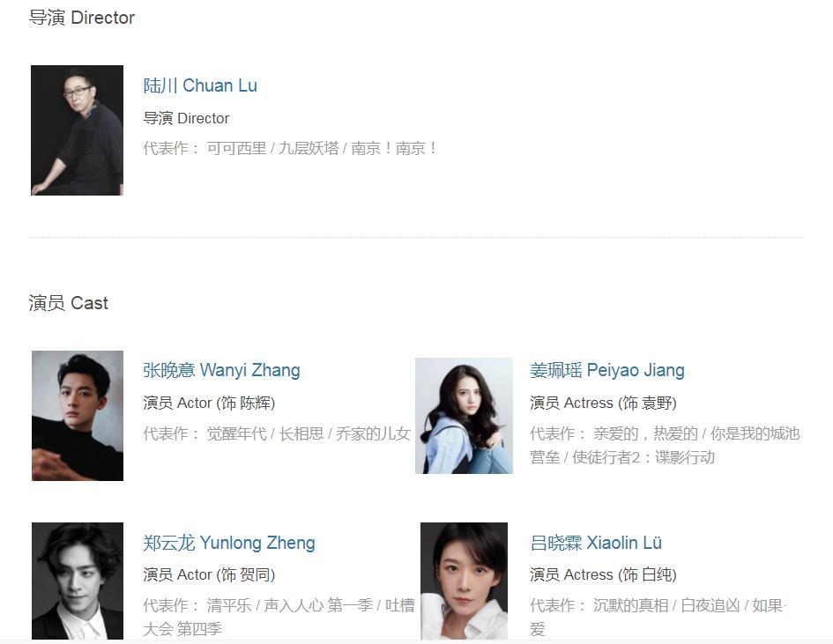Select the film title 可可西里
833x644 pixels.
236,148
